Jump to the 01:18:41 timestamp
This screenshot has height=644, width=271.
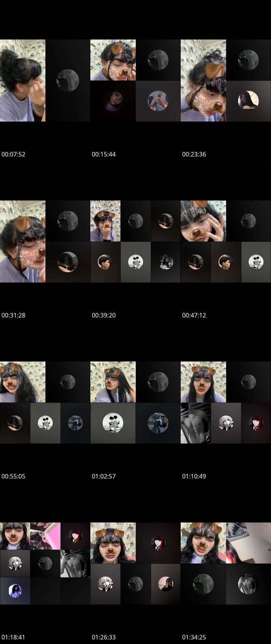pos(13,637)
